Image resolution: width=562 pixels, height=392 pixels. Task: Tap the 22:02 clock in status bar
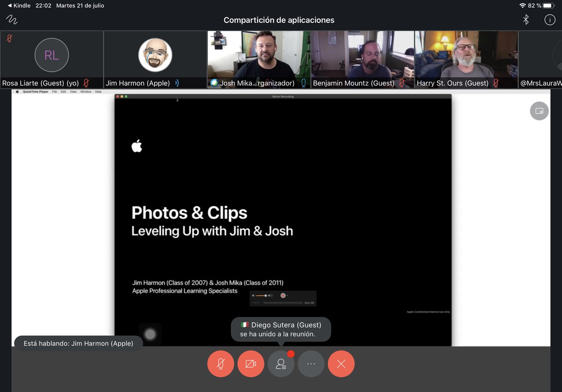43,6
